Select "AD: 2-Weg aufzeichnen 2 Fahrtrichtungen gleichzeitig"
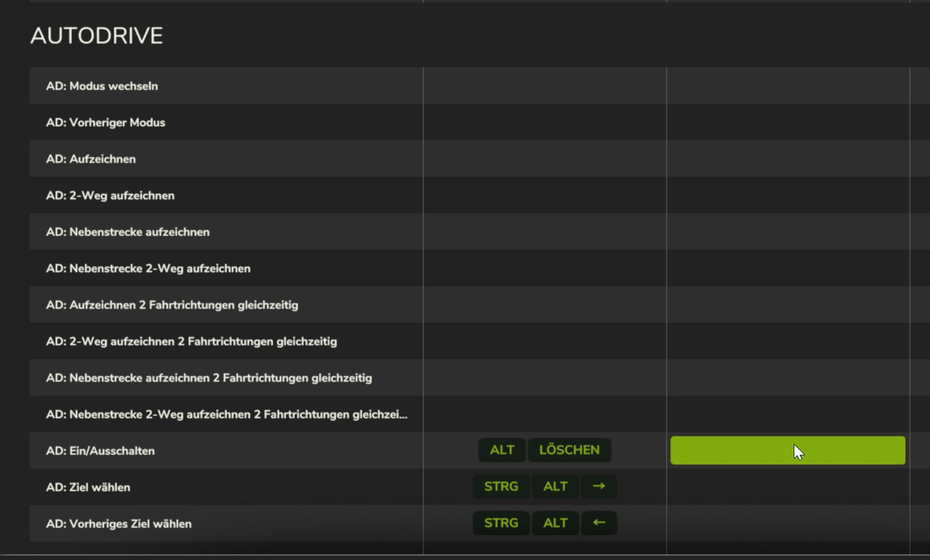This screenshot has width=930, height=560. click(x=191, y=341)
